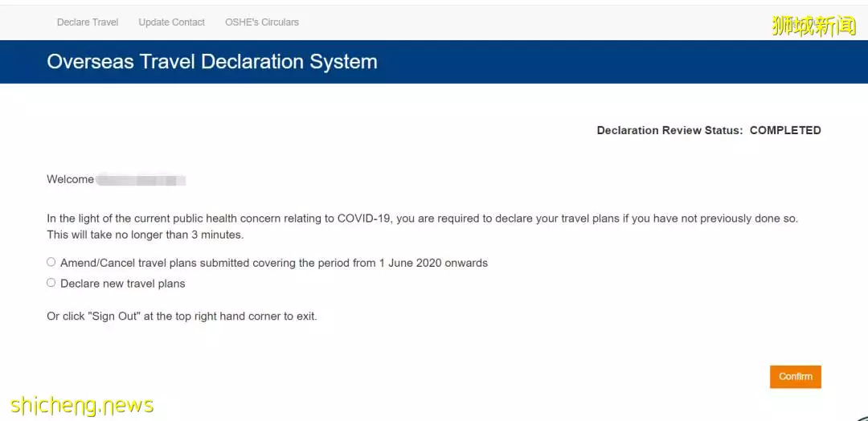
Task: Click the 3 minutes duration notice line
Action: pyautogui.click(x=145, y=235)
